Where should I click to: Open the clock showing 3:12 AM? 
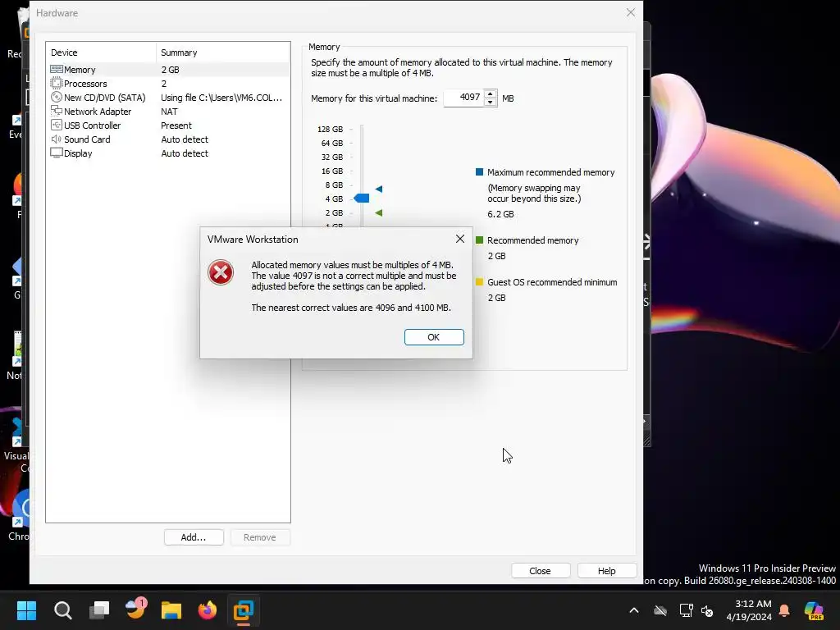coord(749,610)
